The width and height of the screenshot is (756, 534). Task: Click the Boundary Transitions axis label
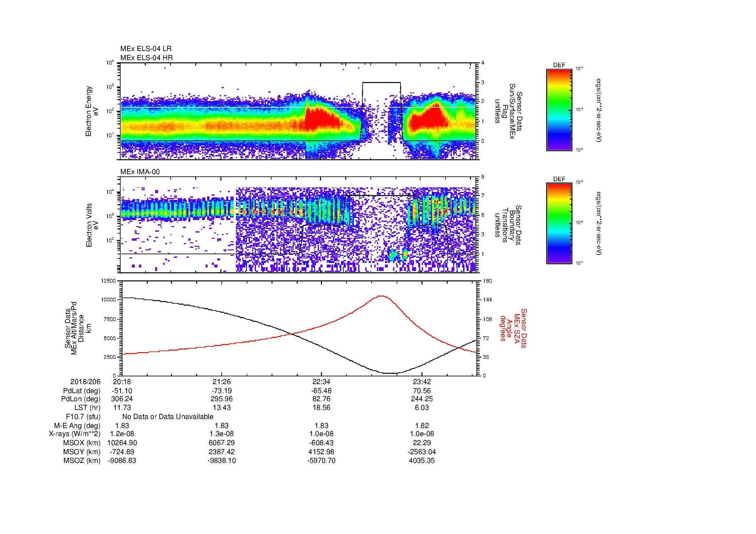coord(507,225)
